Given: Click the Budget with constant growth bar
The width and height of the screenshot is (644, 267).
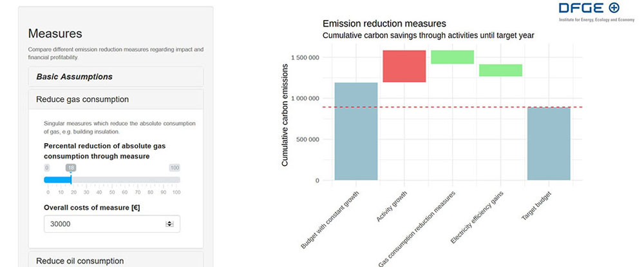Looking at the screenshot, I should (x=355, y=132).
